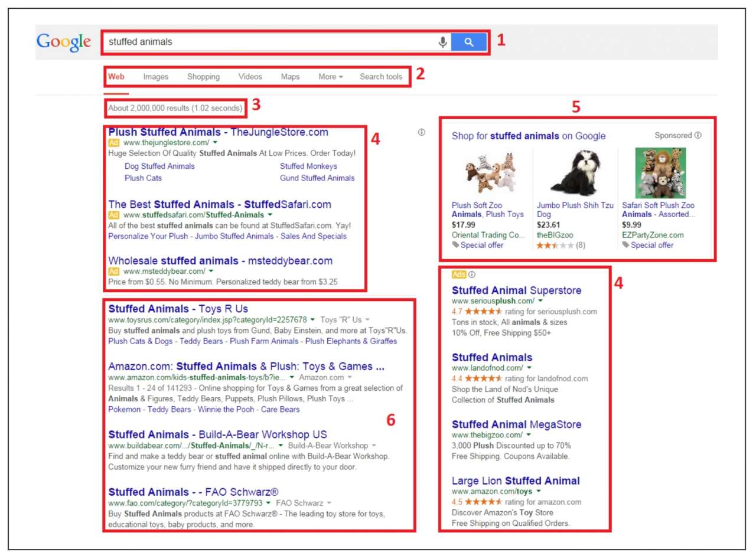The width and height of the screenshot is (756, 556).
Task: Open Jumbo Plush Shih Tzu Dog listing
Action: 575,210
